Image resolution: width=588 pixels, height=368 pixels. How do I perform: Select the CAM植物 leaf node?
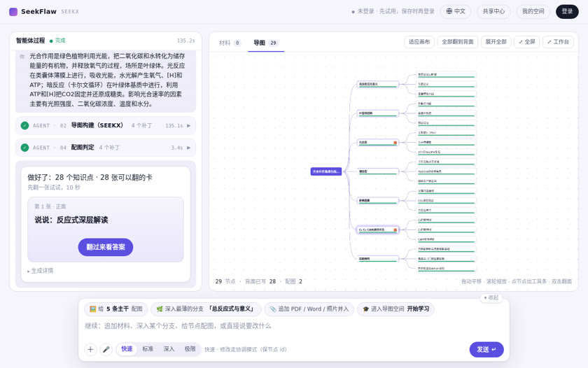447,239
